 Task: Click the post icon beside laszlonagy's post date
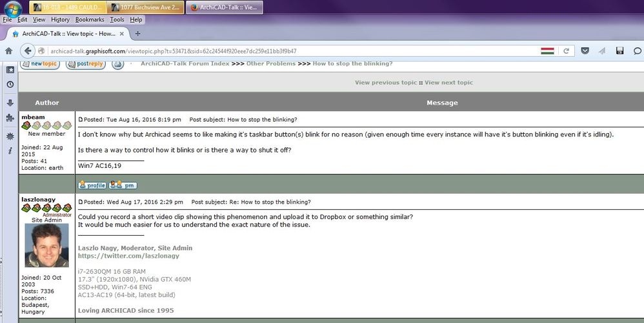coord(81,202)
